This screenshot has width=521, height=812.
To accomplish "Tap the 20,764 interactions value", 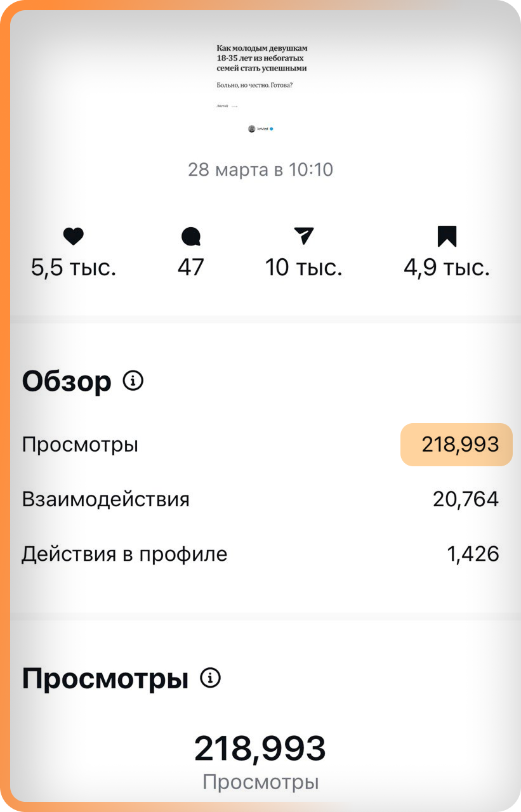I will point(466,499).
